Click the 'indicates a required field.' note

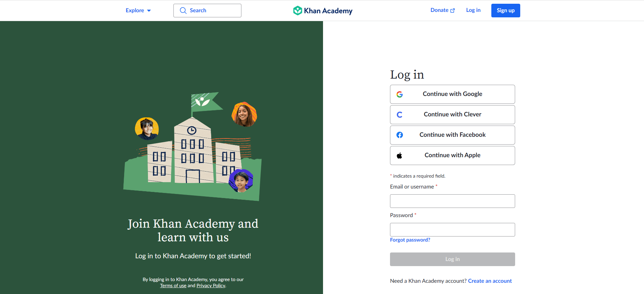point(418,176)
